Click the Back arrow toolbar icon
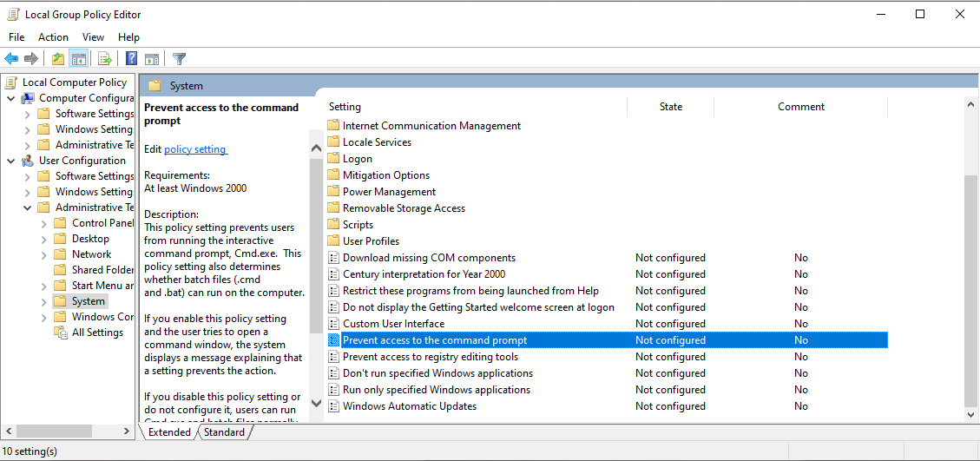980x461 pixels. click(11, 59)
